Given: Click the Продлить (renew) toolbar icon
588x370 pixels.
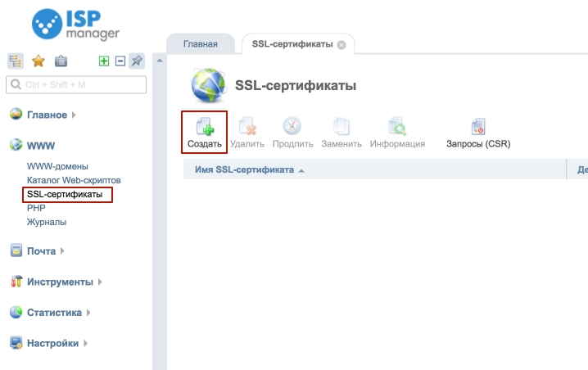Looking at the screenshot, I should click(x=292, y=127).
